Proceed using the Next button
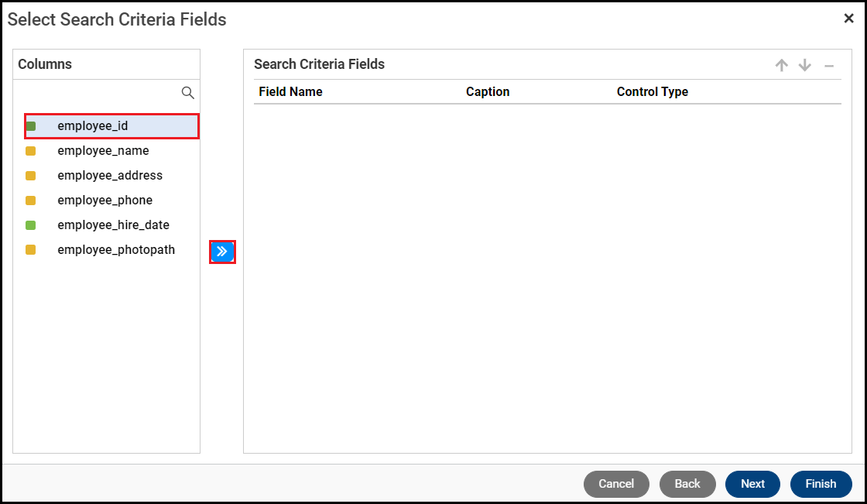The height and width of the screenshot is (504, 867). 752,484
